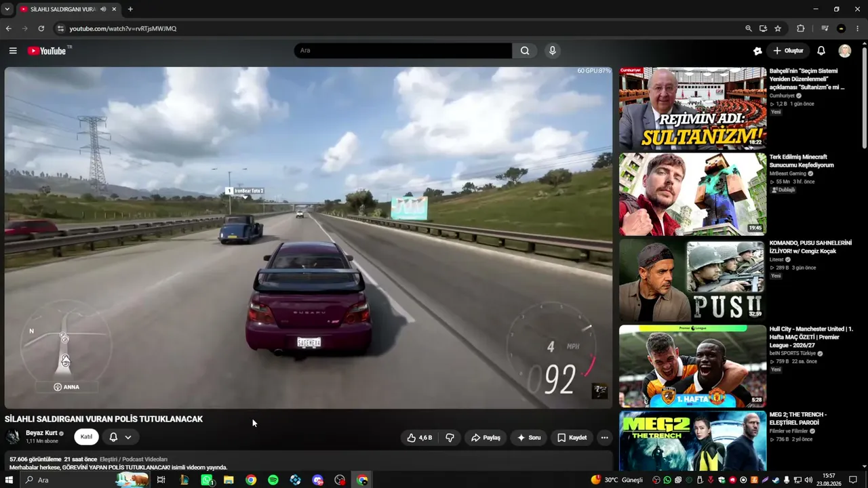Open File Explorer from the taskbar
Viewport: 868px width, 488px height.
229,480
